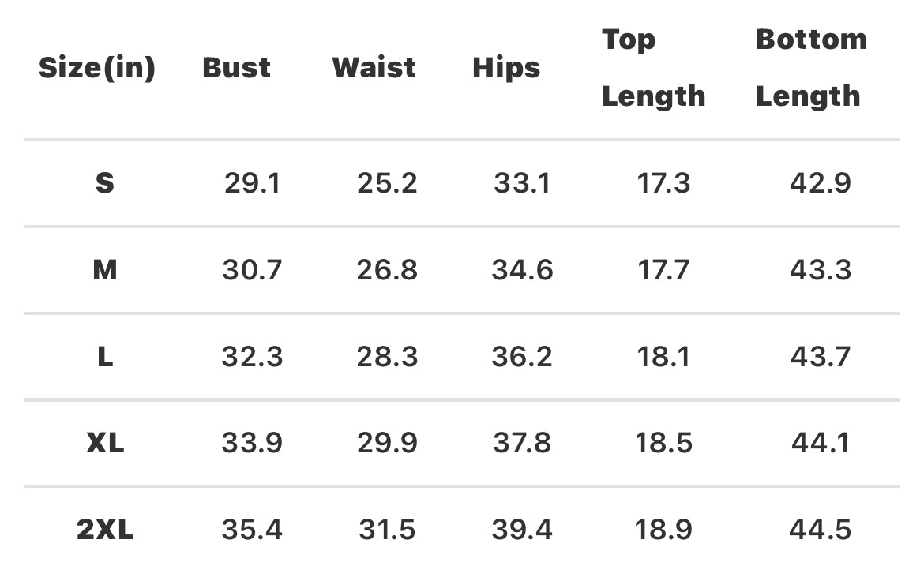Image resolution: width=924 pixels, height=566 pixels.
Task: Click the Size(in) column header
Action: (97, 68)
